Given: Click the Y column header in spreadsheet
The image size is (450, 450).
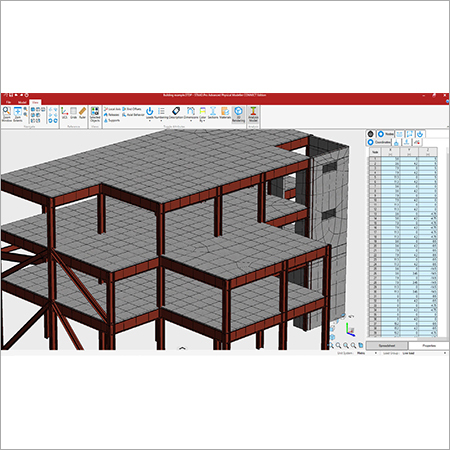Looking at the screenshot, I should 409,152.
